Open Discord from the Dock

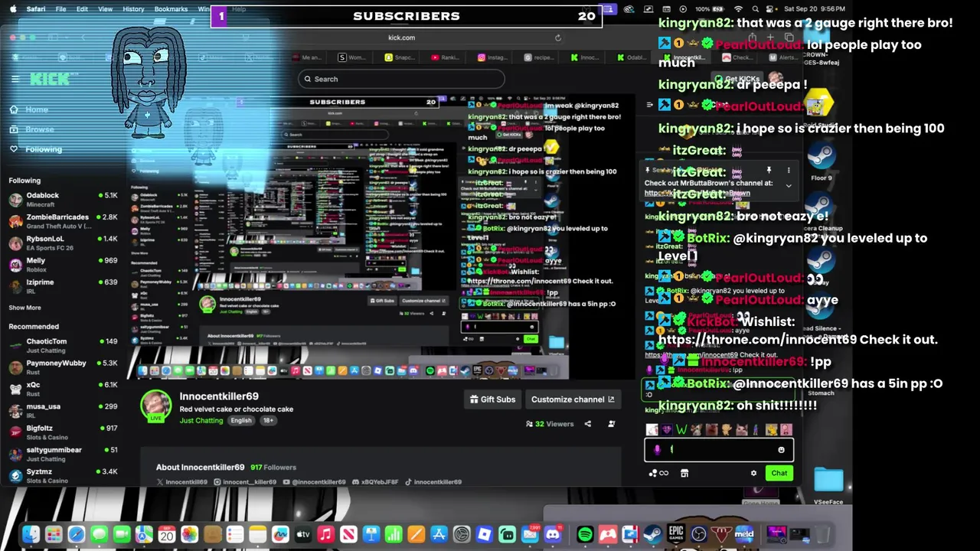552,534
